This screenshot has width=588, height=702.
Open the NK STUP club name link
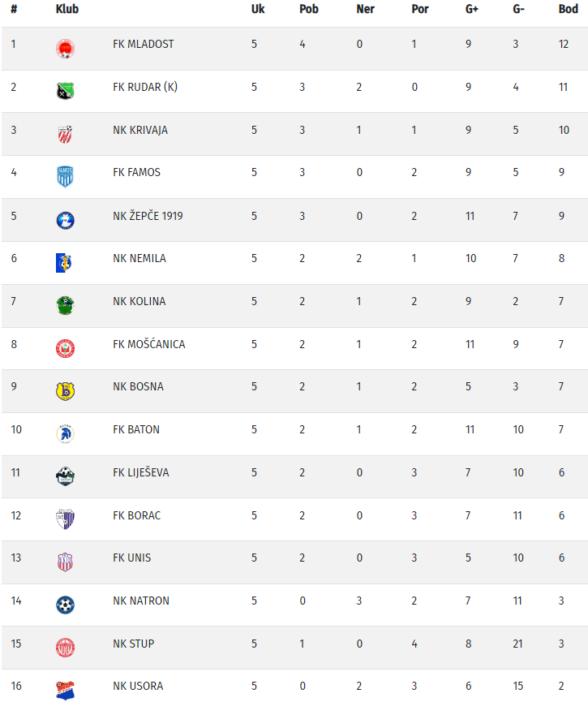coord(133,644)
